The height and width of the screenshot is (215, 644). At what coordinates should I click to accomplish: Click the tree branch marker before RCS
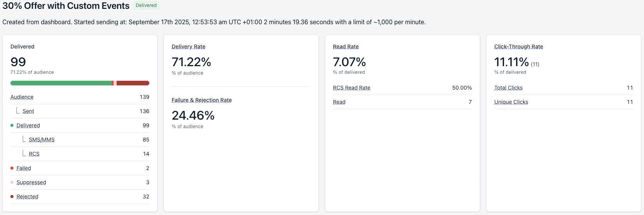[x=24, y=153]
